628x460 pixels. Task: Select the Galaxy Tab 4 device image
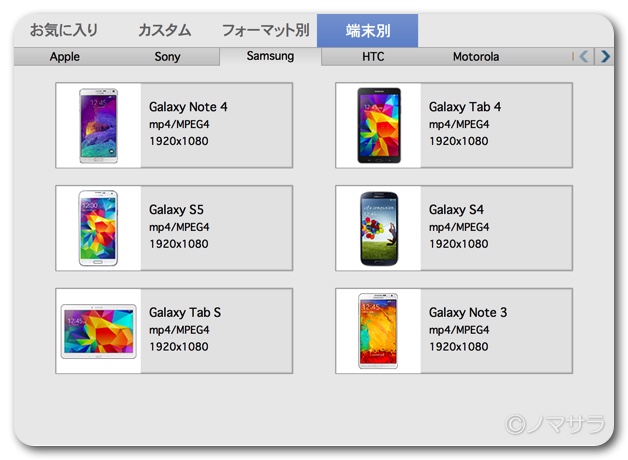[x=379, y=126]
